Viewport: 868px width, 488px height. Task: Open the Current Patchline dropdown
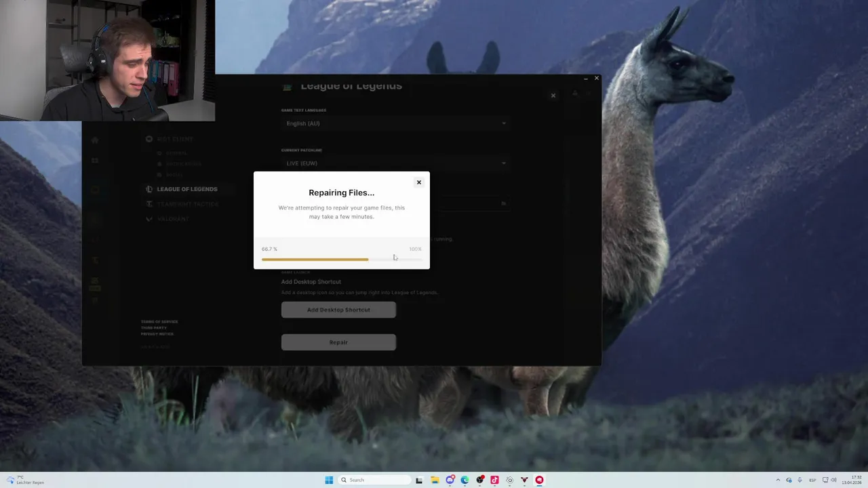pyautogui.click(x=395, y=163)
